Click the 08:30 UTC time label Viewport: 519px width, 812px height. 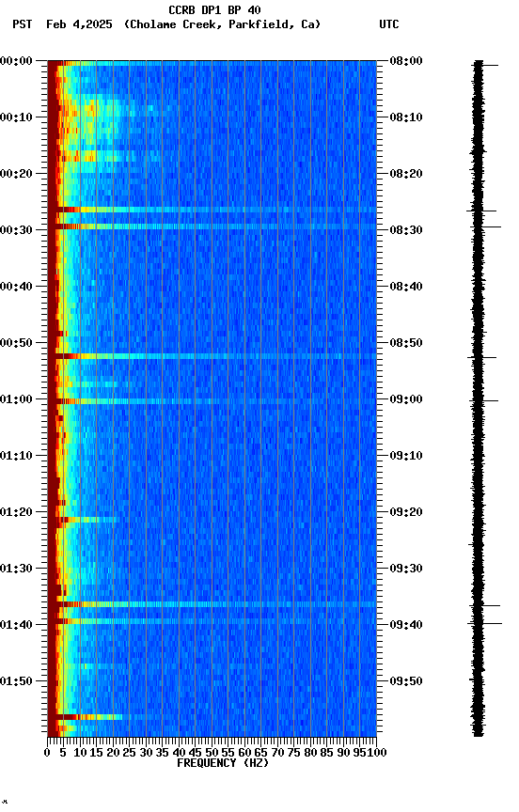click(x=406, y=230)
